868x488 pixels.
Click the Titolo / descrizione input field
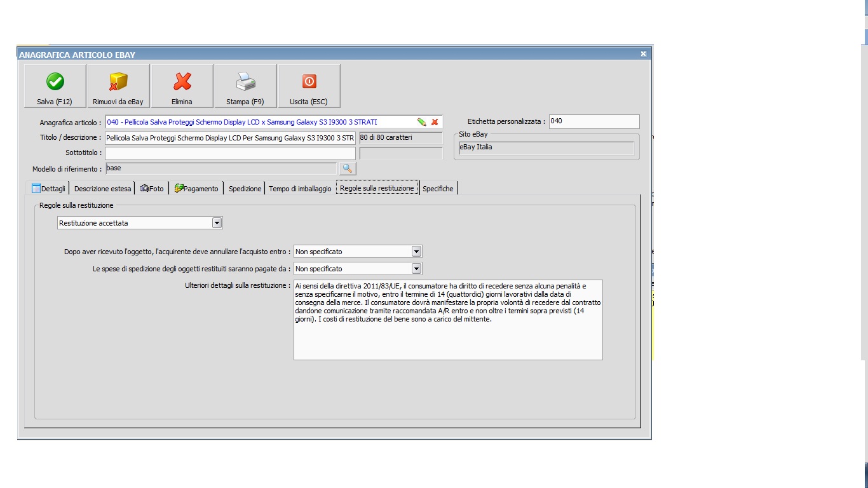230,137
